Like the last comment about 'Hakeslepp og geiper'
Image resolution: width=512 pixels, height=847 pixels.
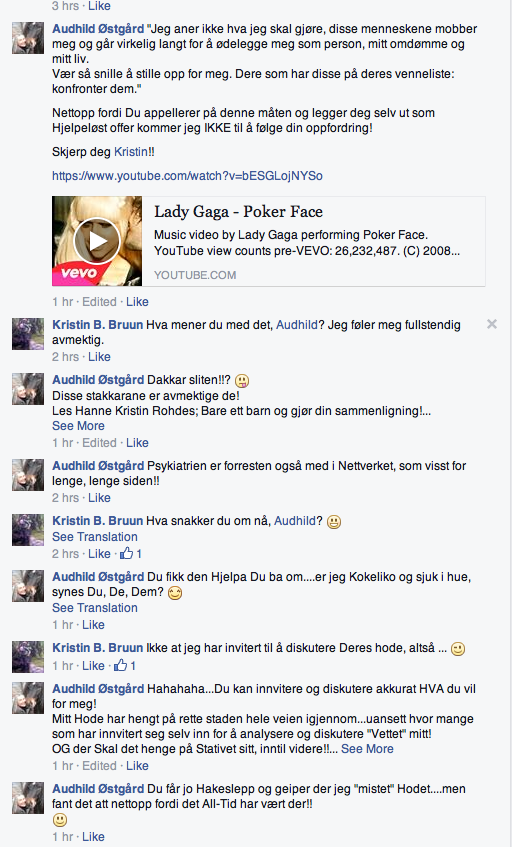click(93, 836)
